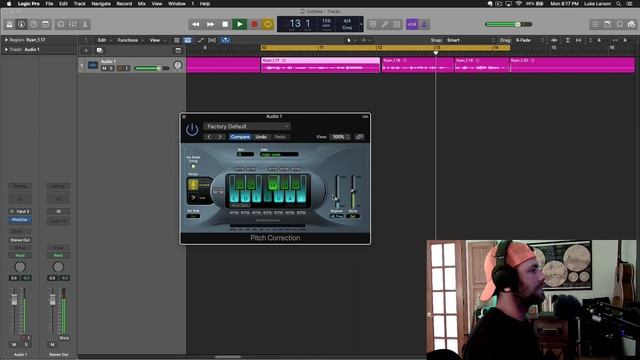Screen dimensions: 640x360
Task: Click the Rewind transport button
Action: point(196,24)
